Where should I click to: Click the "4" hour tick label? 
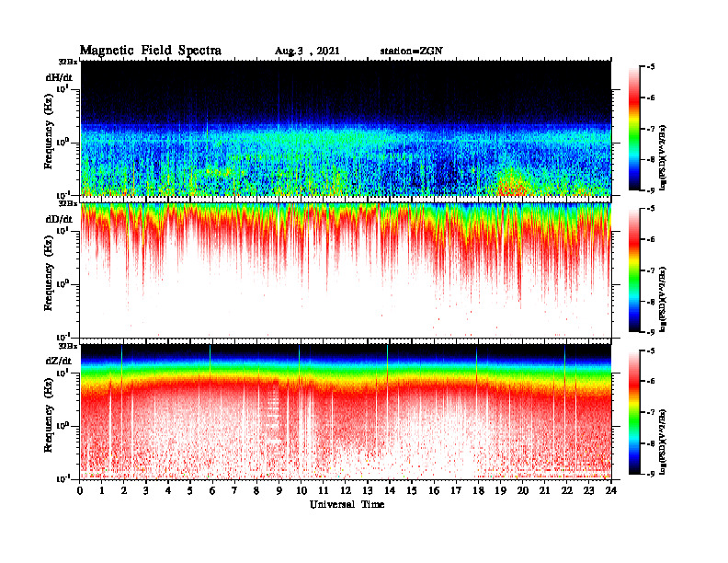pyautogui.click(x=168, y=490)
